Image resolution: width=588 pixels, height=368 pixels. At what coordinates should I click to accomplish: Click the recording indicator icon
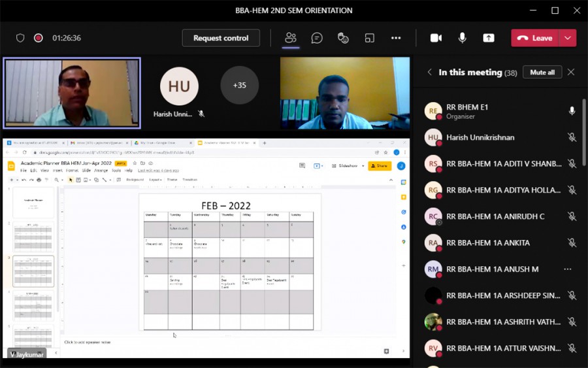coord(39,38)
